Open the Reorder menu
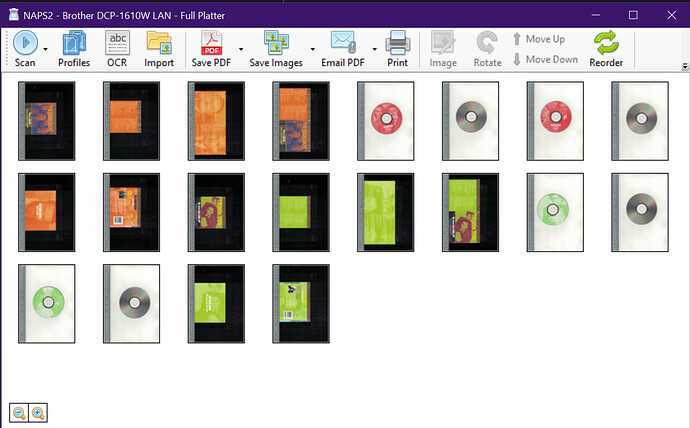This screenshot has width=690, height=428. point(606,49)
